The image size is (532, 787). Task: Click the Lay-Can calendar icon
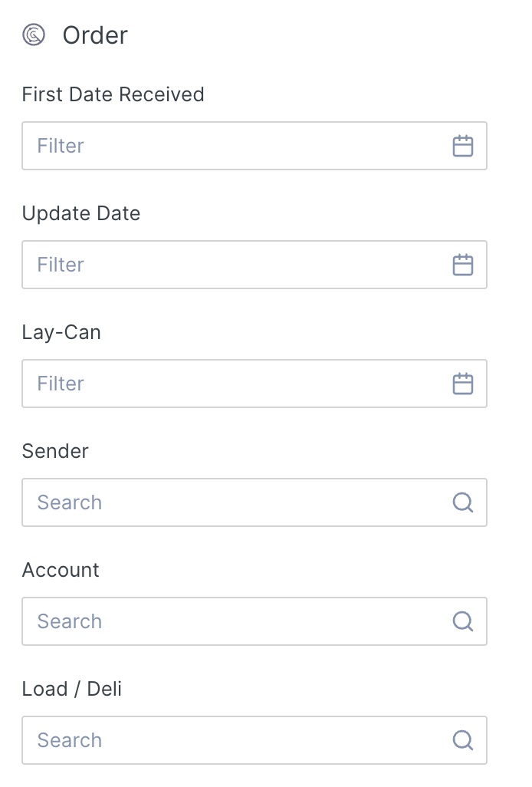462,384
